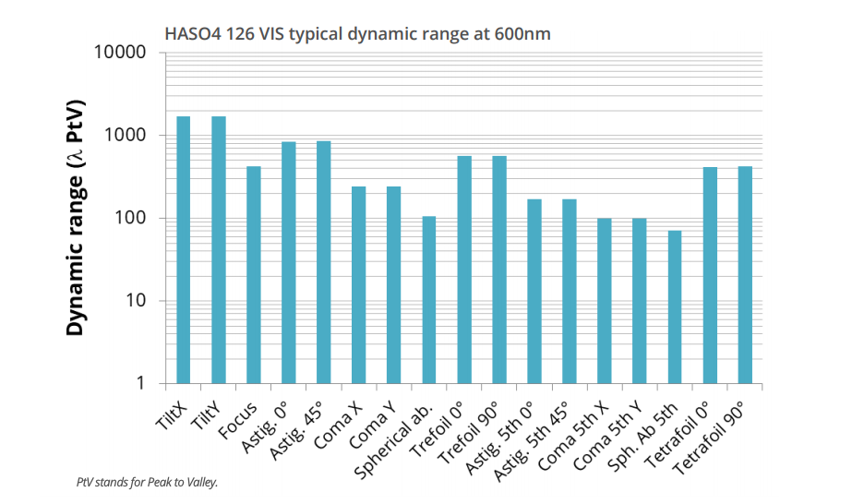Select the Coma X bar
This screenshot has height=504, width=864.
[359, 285]
